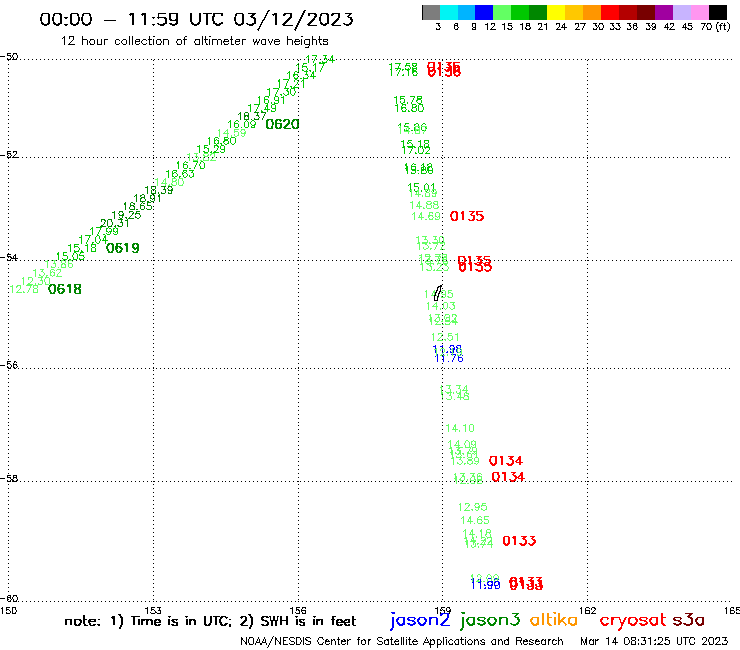Click the purple legend swatch

664,12
